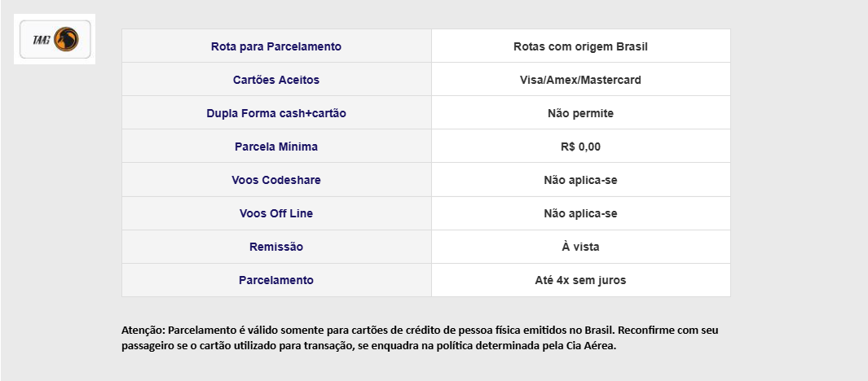
Task: Select the Voos Off Line label
Action: click(276, 213)
